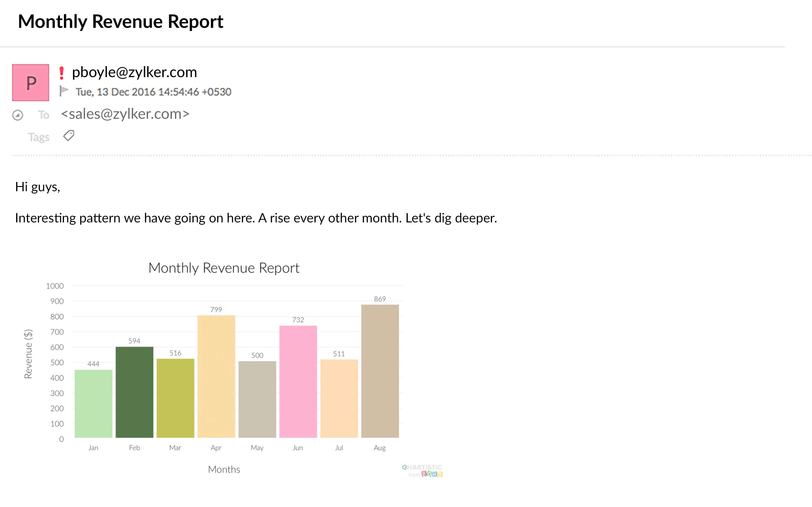The width and height of the screenshot is (812, 507).
Task: Click the pink Jun bar
Action: tap(298, 382)
